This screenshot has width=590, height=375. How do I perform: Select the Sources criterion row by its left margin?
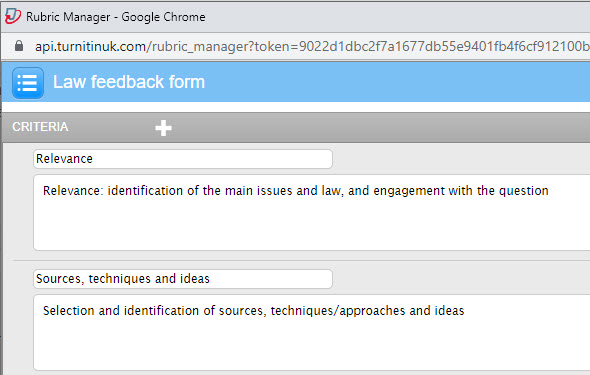pos(18,320)
